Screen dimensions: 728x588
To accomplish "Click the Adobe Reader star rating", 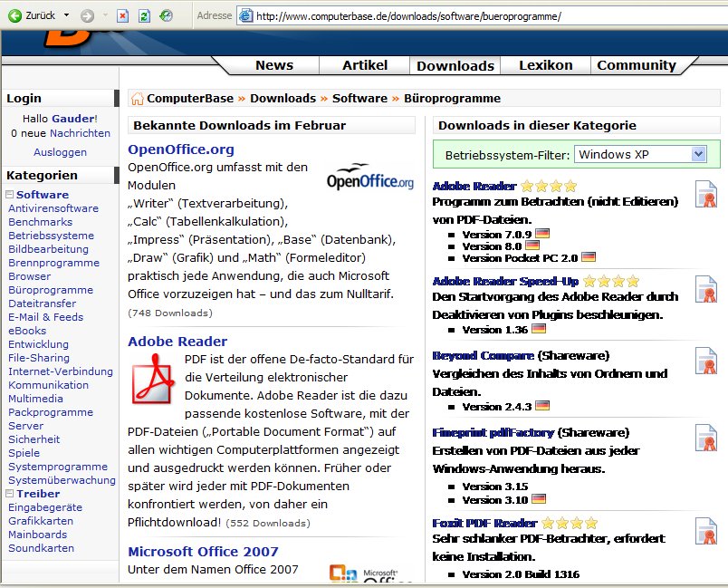I will [x=549, y=187].
